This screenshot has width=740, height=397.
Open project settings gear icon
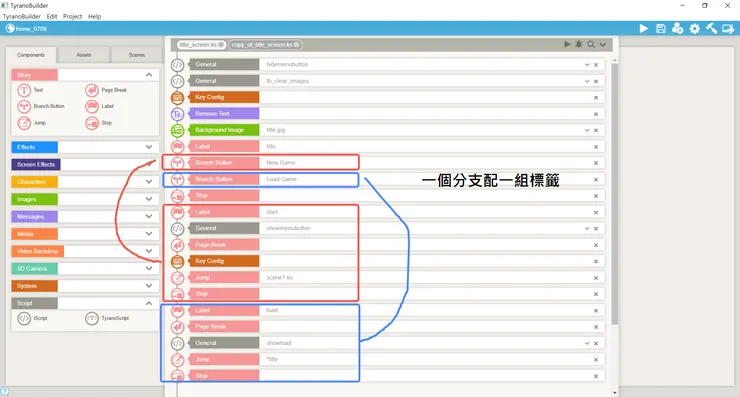695,29
